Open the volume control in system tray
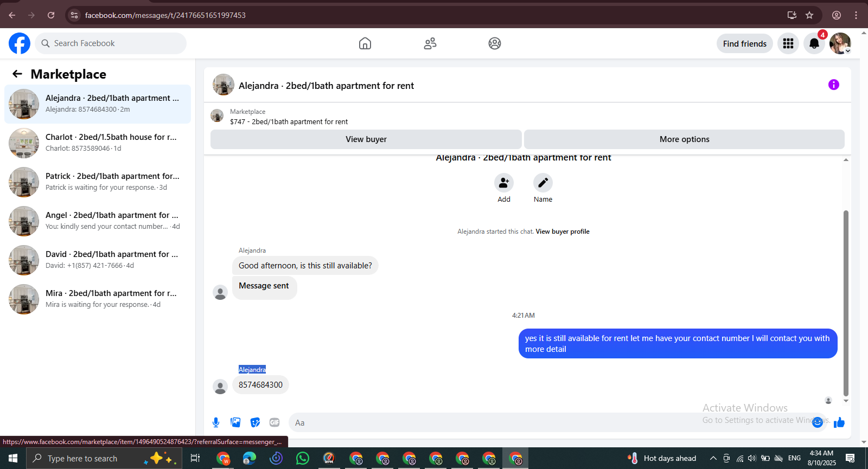This screenshot has width=868, height=469. point(752,458)
